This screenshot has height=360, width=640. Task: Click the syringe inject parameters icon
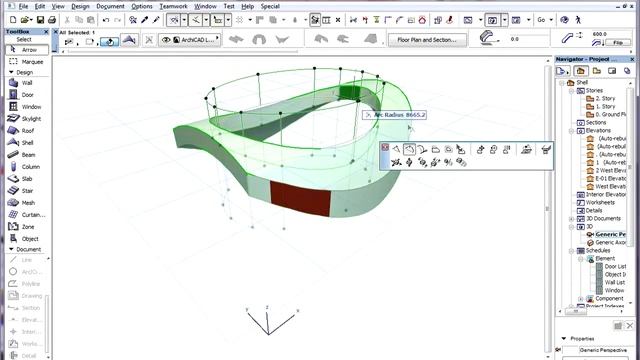point(156,20)
